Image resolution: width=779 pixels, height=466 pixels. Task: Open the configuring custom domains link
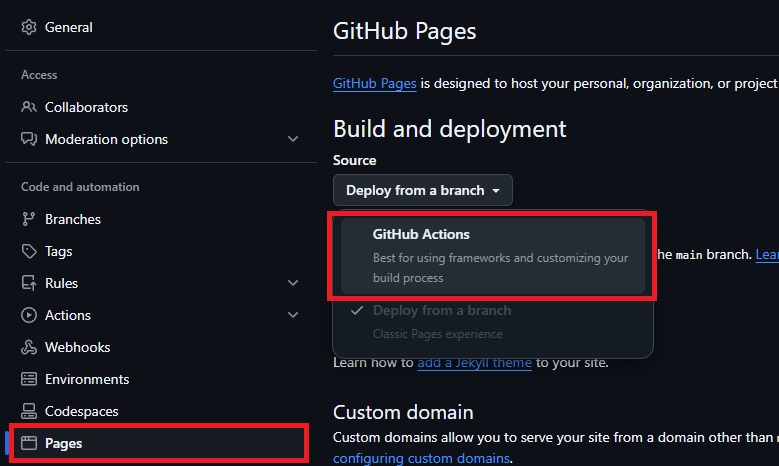pos(420,458)
